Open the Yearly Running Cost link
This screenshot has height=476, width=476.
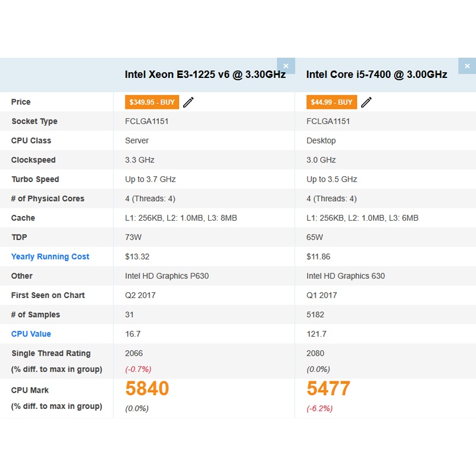50,256
